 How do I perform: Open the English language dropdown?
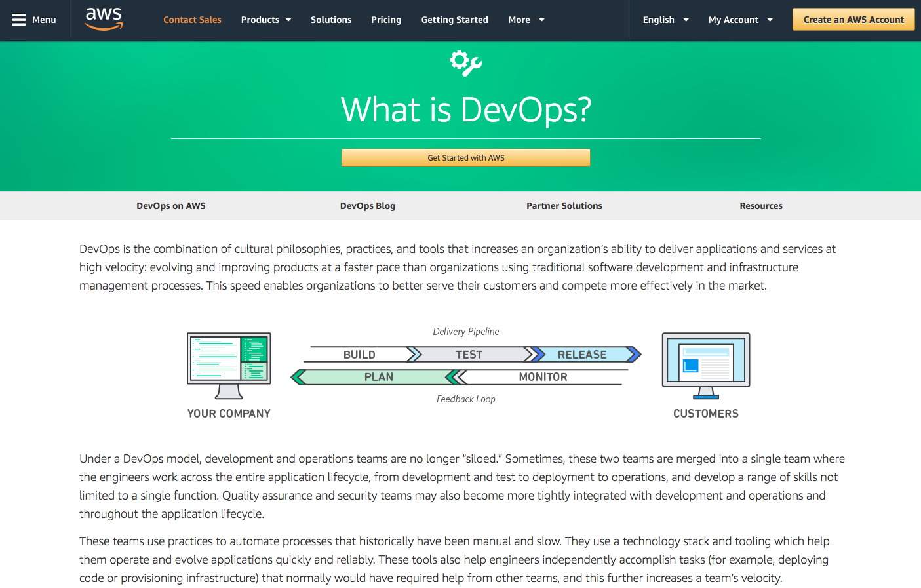[666, 20]
